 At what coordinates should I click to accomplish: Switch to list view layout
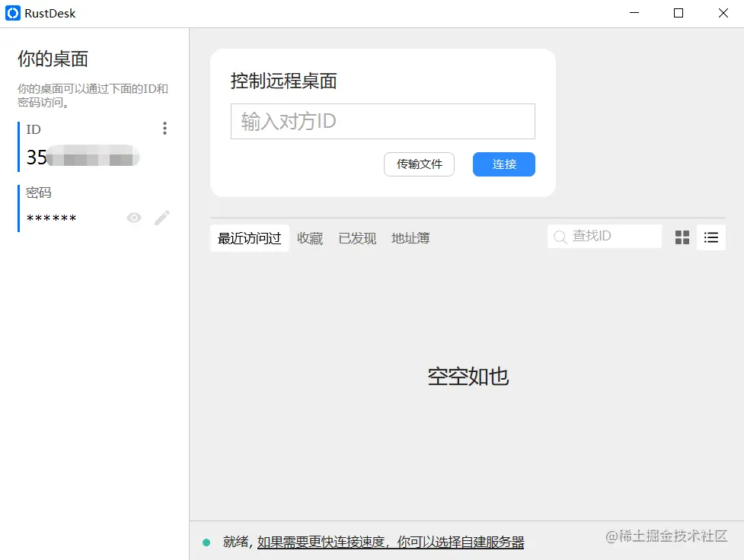[x=710, y=237]
